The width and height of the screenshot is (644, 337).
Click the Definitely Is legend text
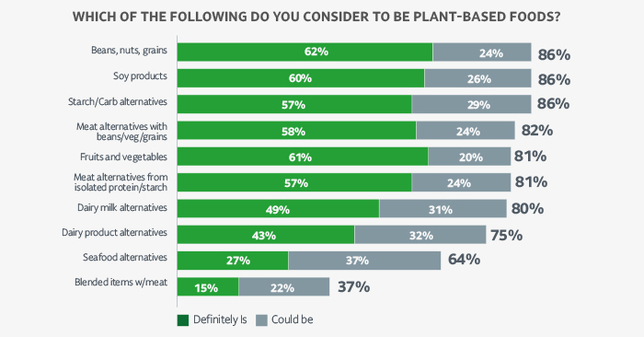pos(220,320)
